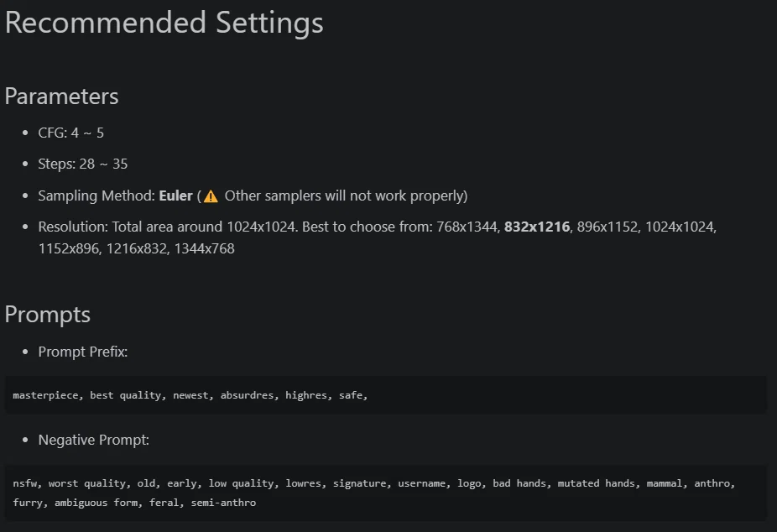Click inside the masterpiece prompt prefix code block
This screenshot has height=532, width=777.
(385, 395)
